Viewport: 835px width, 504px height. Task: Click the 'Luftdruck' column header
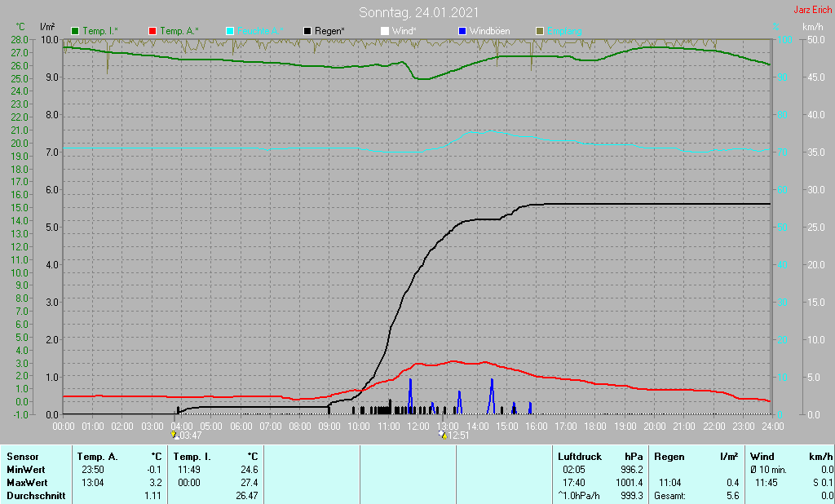pyautogui.click(x=580, y=458)
